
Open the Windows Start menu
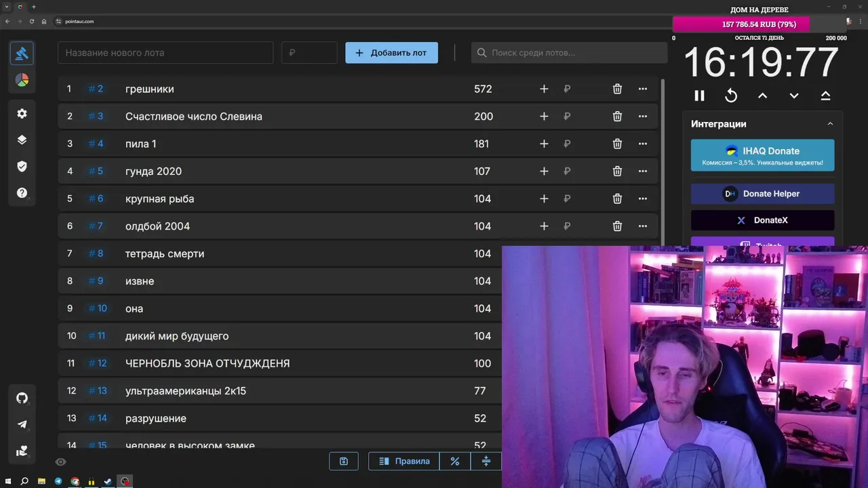point(7,481)
